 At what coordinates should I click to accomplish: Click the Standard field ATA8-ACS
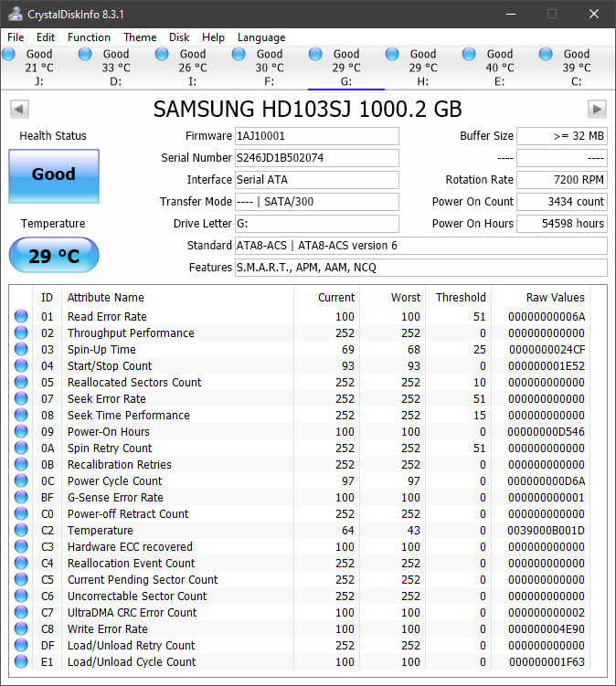[x=421, y=246]
